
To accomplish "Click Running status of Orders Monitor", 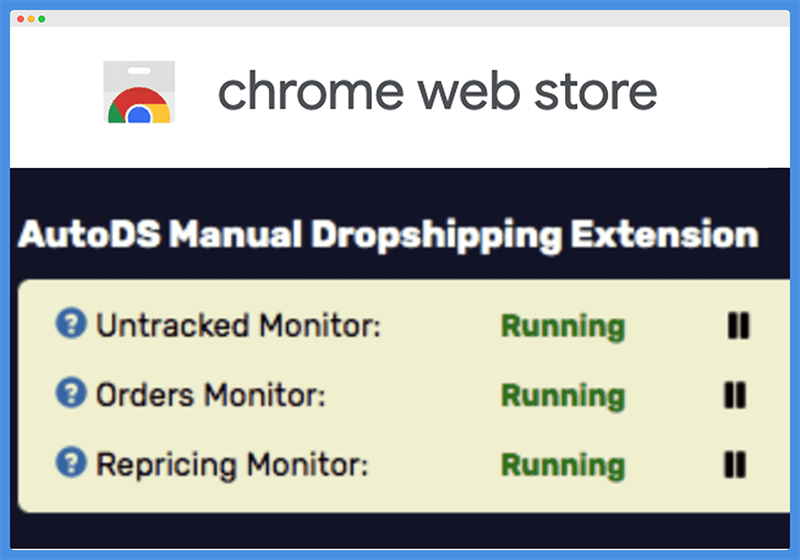I will [563, 396].
